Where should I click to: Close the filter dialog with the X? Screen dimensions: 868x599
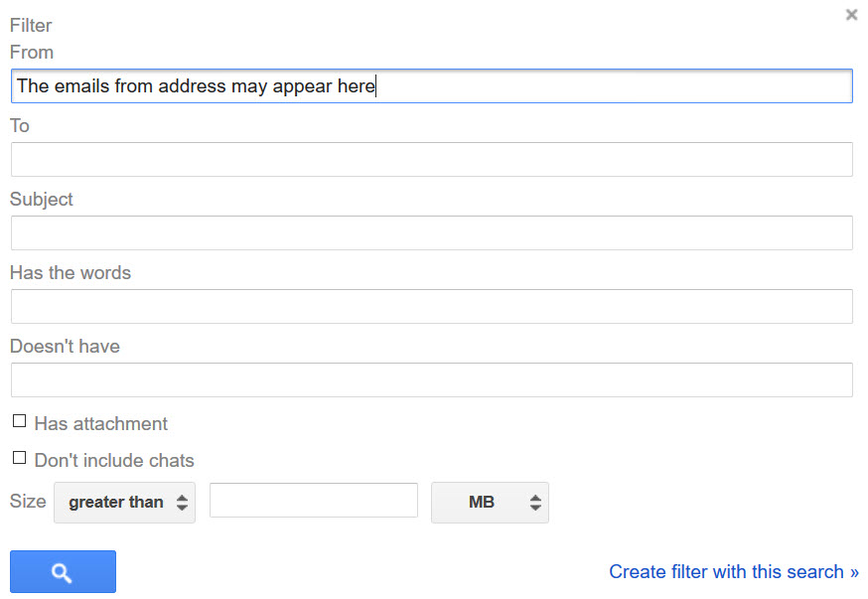click(851, 15)
